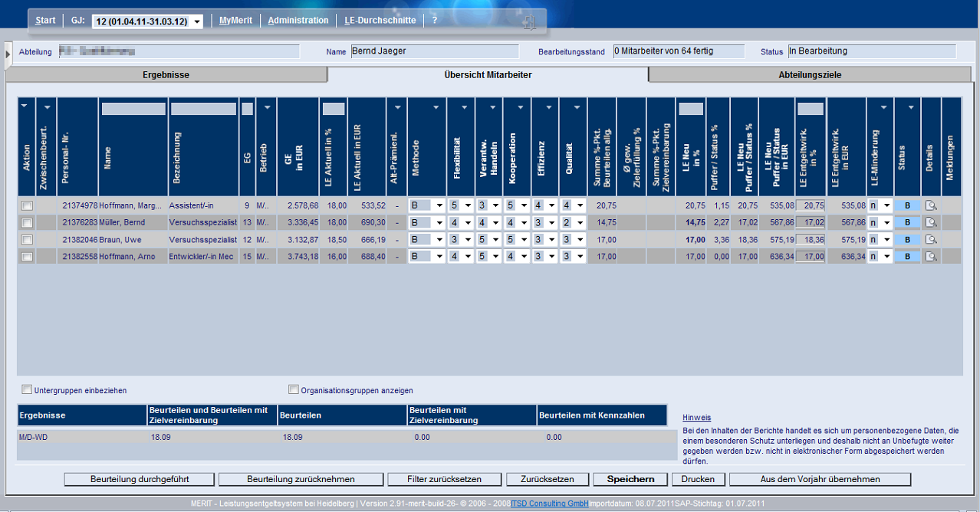Check 'Organisationsgruppen anzeigen' option
The height and width of the screenshot is (512, 980).
coord(293,389)
